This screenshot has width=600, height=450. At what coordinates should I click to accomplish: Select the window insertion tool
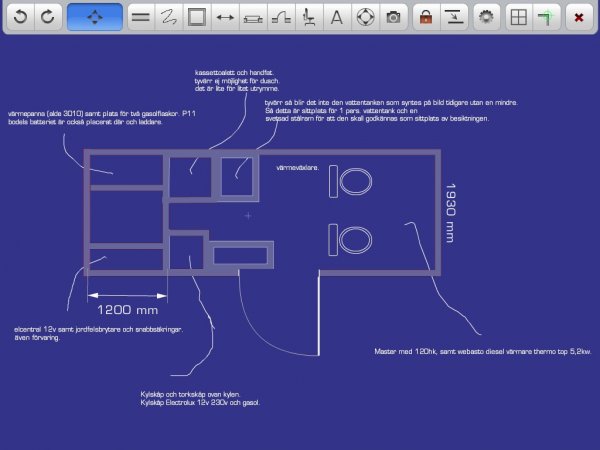click(253, 17)
